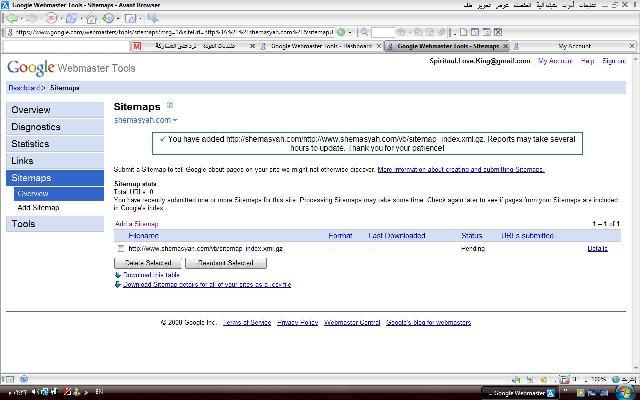Open Links in the left sidebar
The height and width of the screenshot is (400, 640).
pos(55,161)
